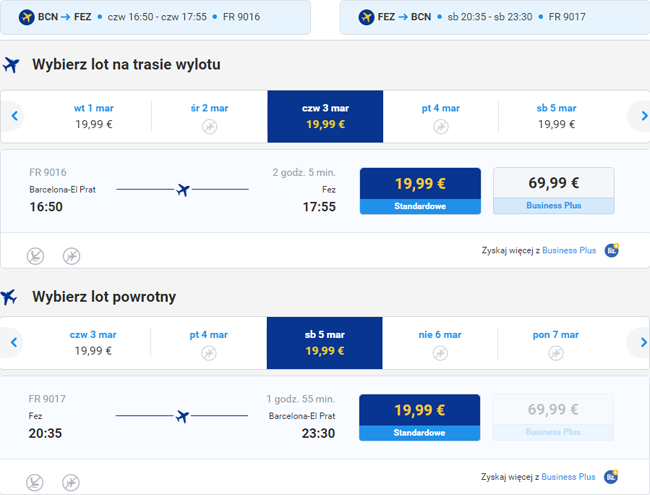
Task: Select outbound date sb 5 mar
Action: 556,117
